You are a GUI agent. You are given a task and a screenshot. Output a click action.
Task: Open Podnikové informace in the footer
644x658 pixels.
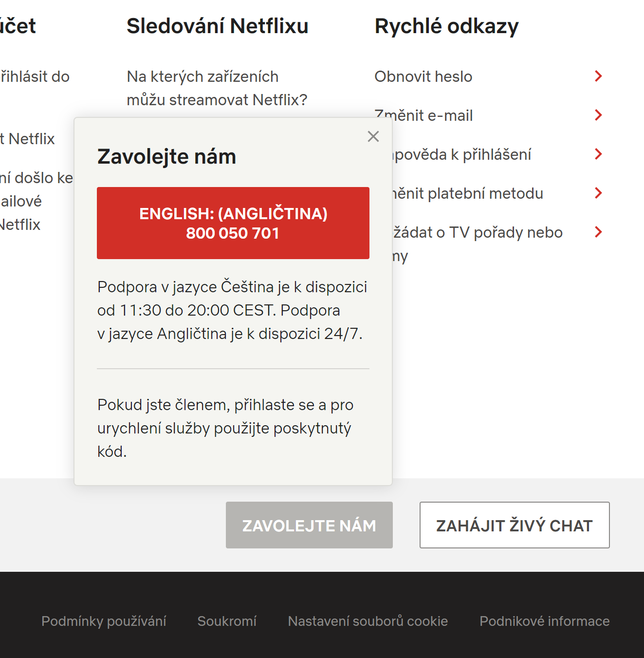pos(545,621)
